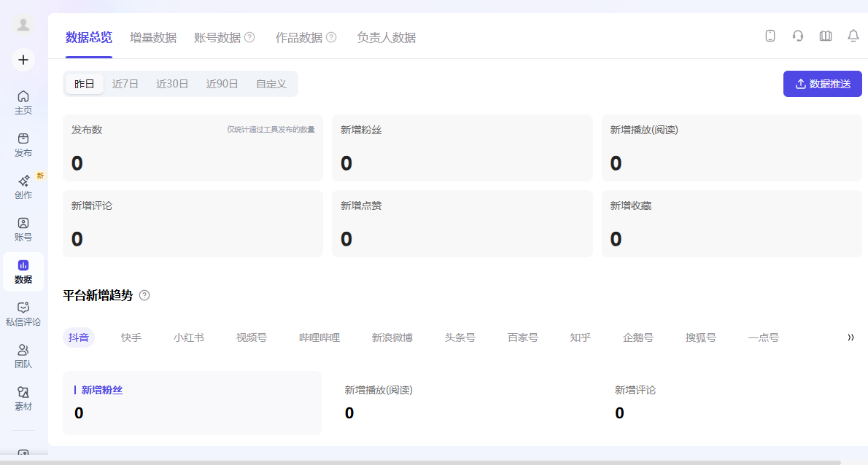Switch to 数据总览 tab

(88, 38)
